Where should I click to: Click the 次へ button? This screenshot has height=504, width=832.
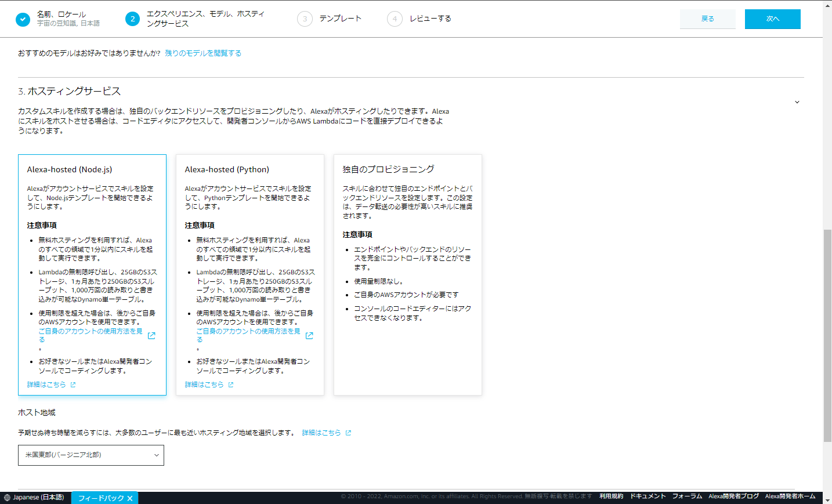click(772, 19)
